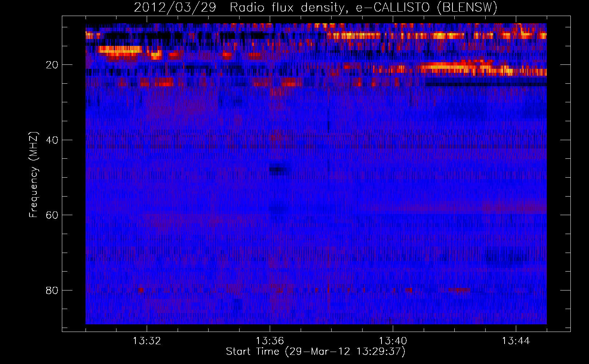Click the "Frequency (MHZ)" axis label

pyautogui.click(x=33, y=175)
